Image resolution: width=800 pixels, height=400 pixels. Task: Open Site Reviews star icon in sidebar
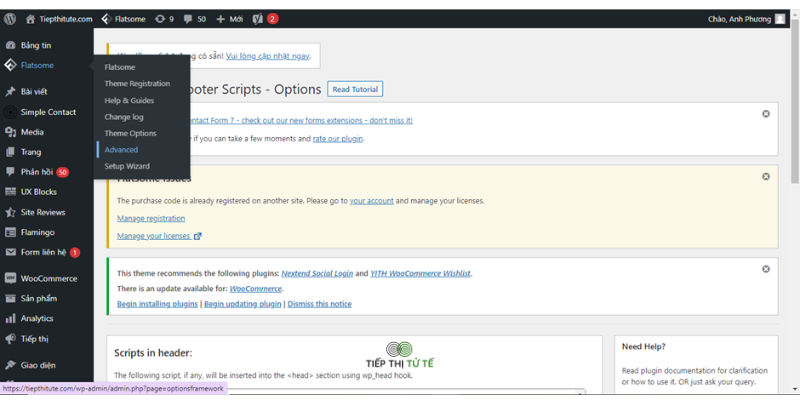10,212
